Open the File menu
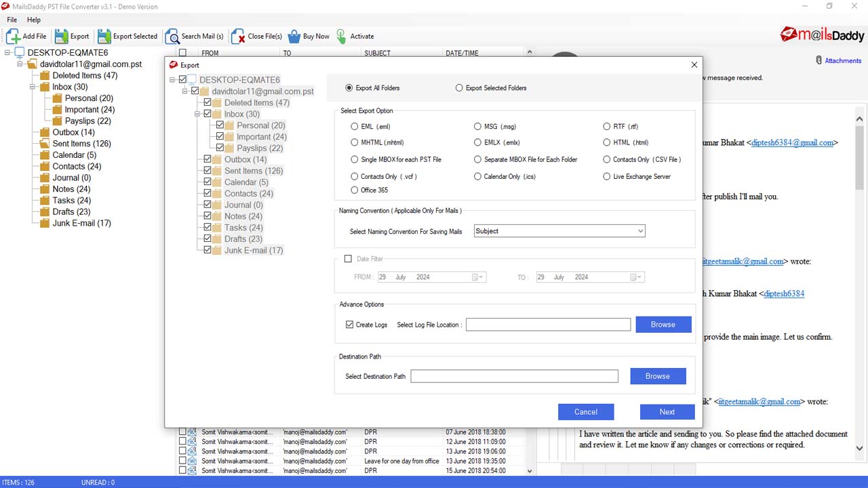868x488 pixels. coord(12,20)
